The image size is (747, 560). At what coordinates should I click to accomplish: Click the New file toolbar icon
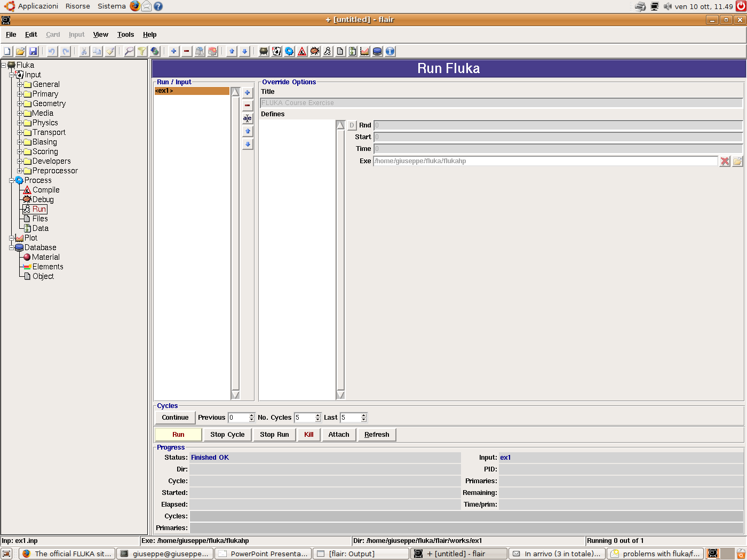click(x=7, y=51)
